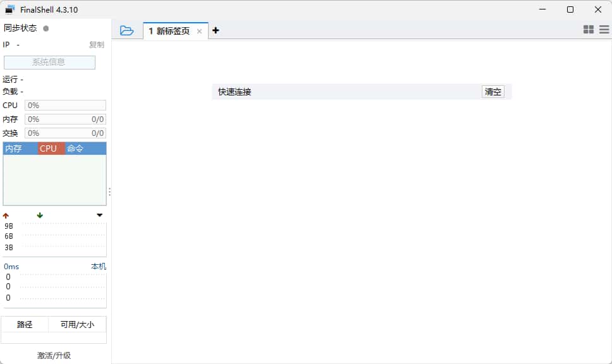The height and width of the screenshot is (364, 612).
Task: Close the 新标签页 tab
Action: (199, 31)
